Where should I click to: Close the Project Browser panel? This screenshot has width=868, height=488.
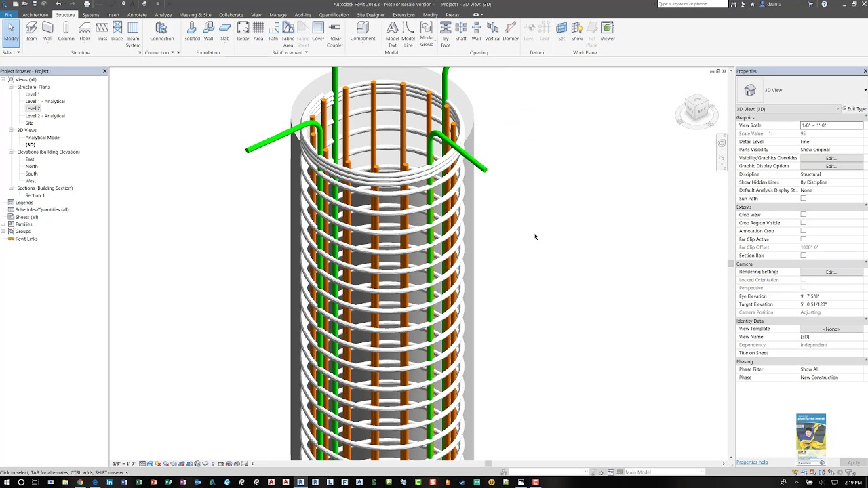click(x=104, y=71)
